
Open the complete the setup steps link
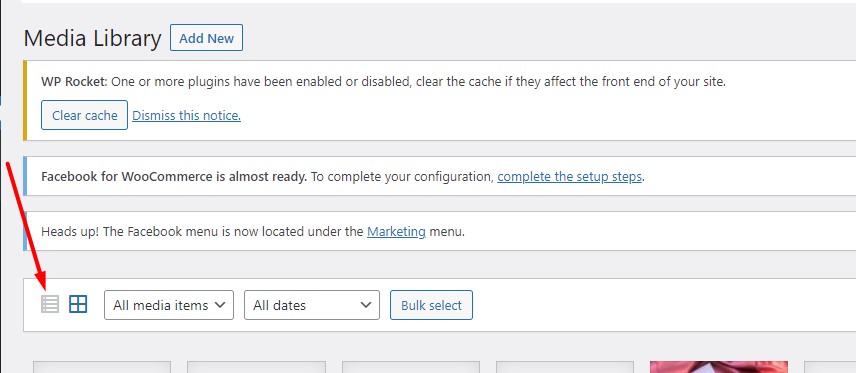click(x=569, y=176)
